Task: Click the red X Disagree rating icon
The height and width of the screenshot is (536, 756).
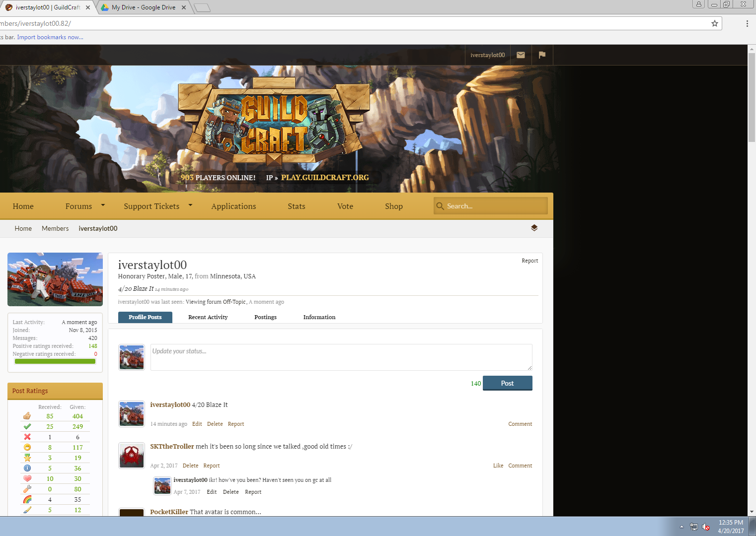Action: 27,437
